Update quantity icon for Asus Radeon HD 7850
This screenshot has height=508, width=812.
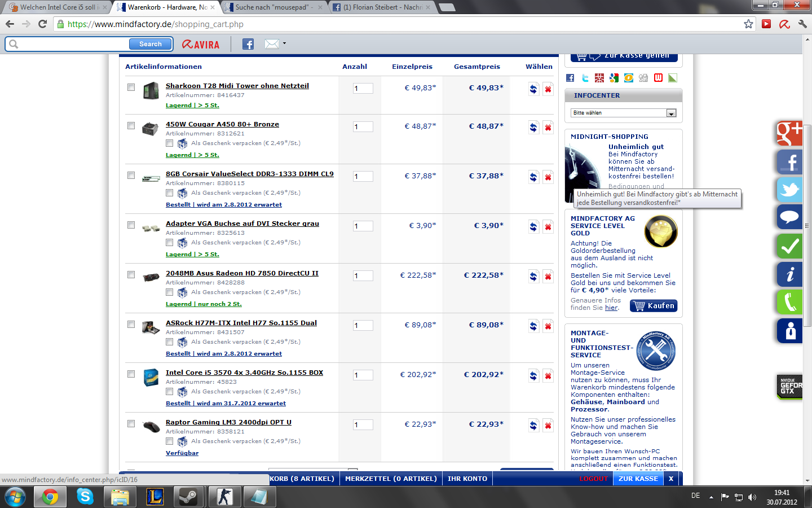pos(533,276)
